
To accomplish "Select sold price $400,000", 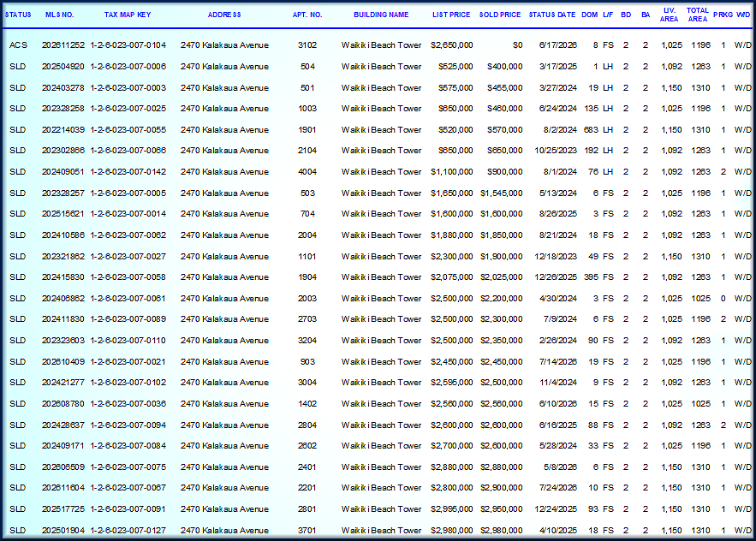I will coord(505,67).
